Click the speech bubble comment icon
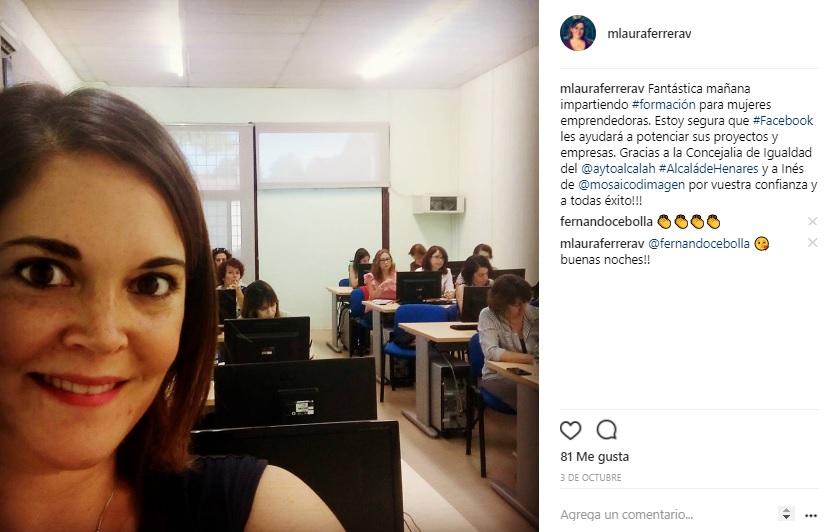Image resolution: width=836 pixels, height=532 pixels. tap(607, 430)
